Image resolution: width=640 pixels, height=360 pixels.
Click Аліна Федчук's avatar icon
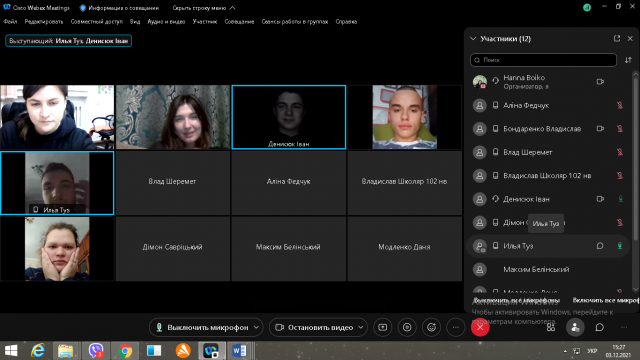(480, 105)
